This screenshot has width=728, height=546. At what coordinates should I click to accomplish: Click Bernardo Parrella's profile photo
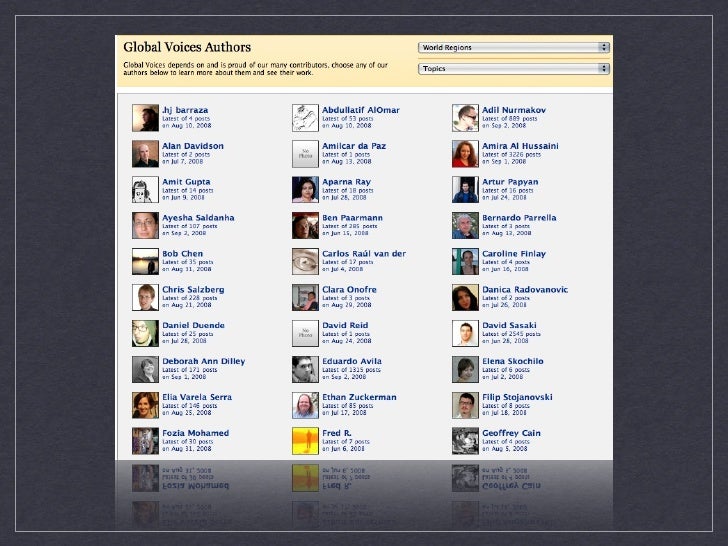click(x=465, y=225)
